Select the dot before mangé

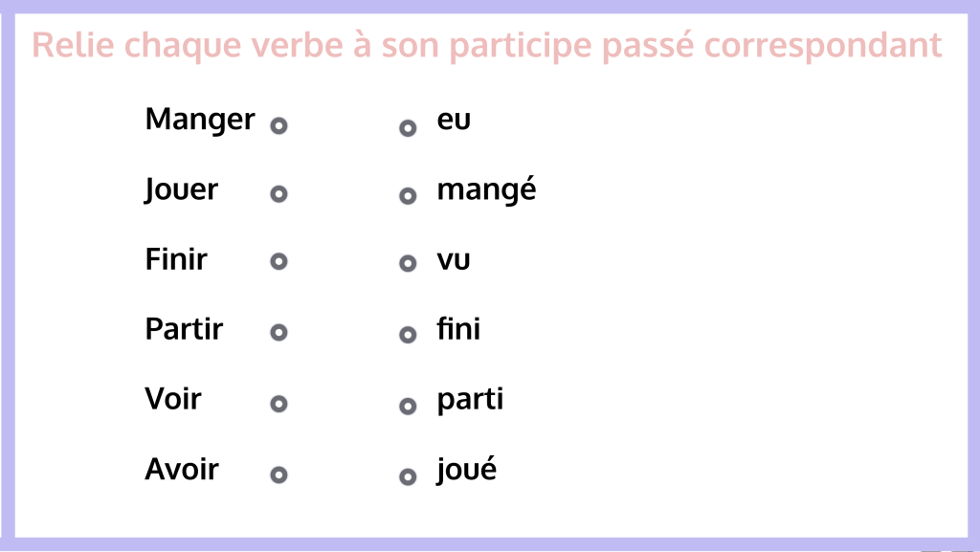coord(408,196)
